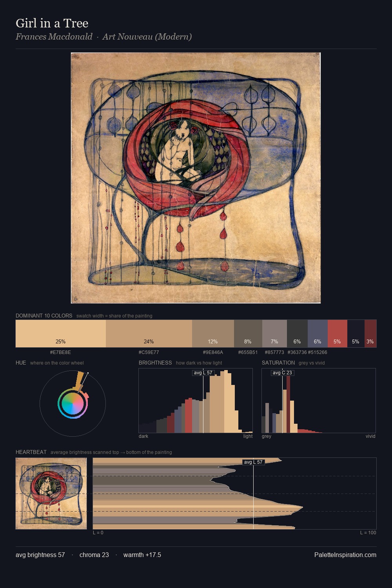Select the 5% red swatch

[338, 334]
